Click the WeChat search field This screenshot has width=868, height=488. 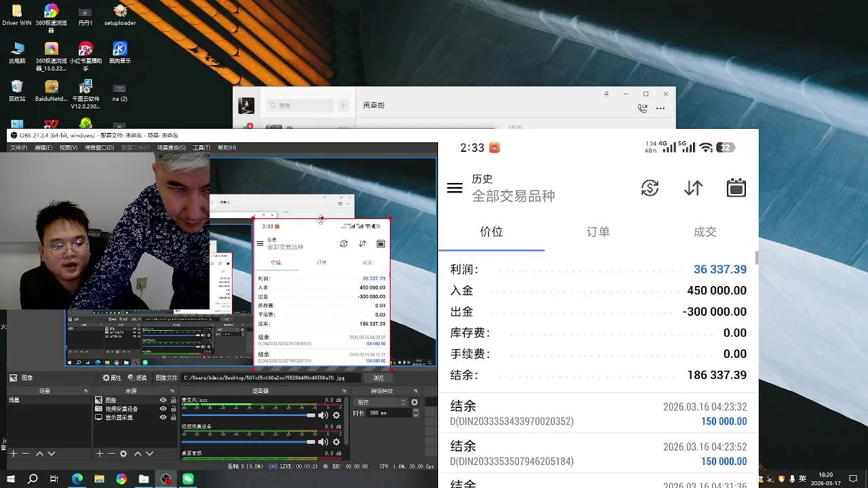[x=300, y=105]
